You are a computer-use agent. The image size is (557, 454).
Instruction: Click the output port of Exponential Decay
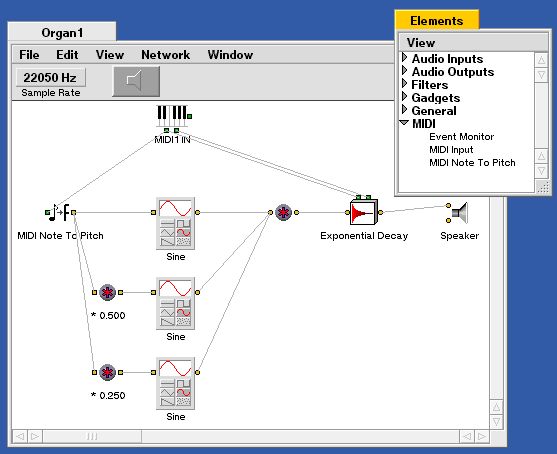pos(380,212)
